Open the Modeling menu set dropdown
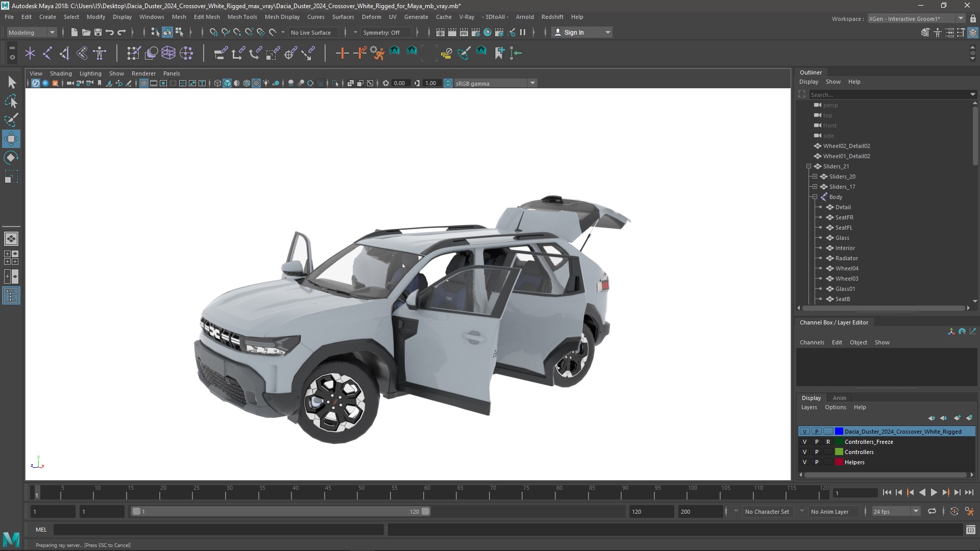Viewport: 980px width, 551px height. (x=32, y=32)
